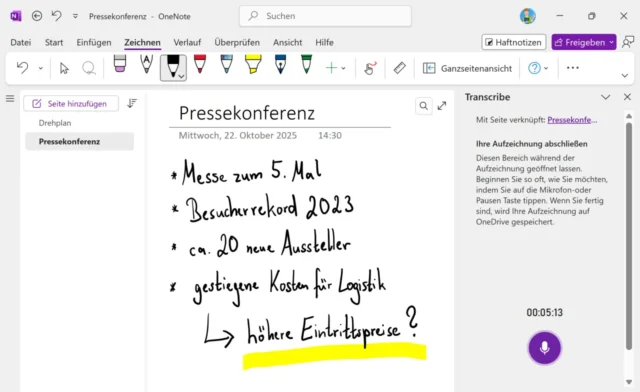Image resolution: width=640 pixels, height=392 pixels.
Task: Switch to the Start tab
Action: [54, 42]
